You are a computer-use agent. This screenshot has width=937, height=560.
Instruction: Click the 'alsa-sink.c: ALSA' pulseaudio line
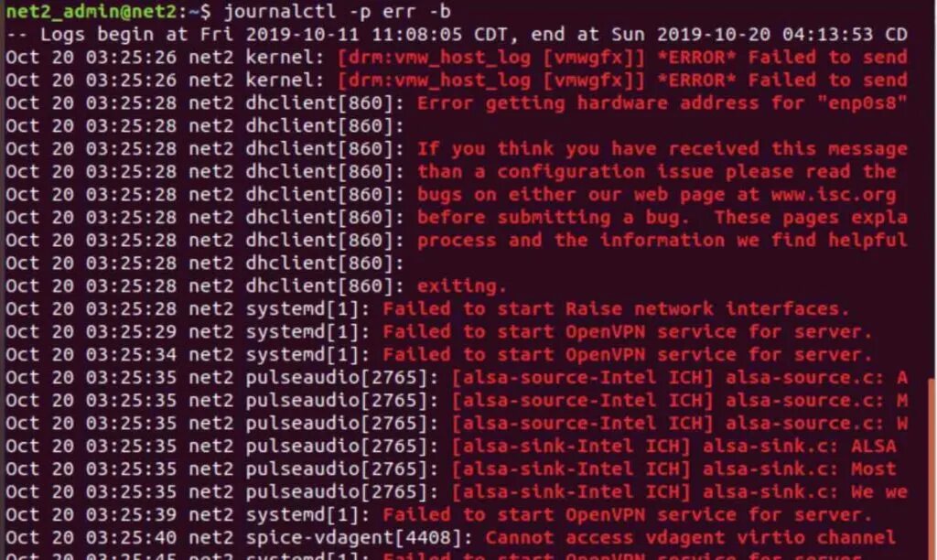[450, 446]
